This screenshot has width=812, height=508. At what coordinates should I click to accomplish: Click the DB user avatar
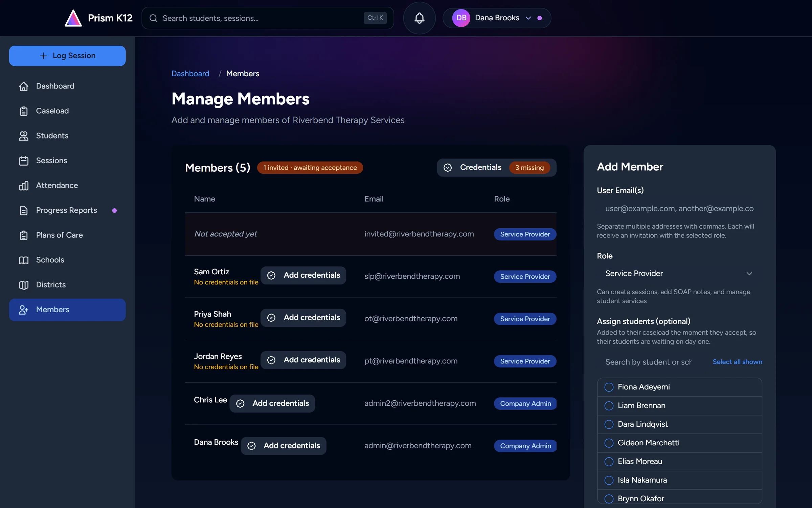click(461, 18)
